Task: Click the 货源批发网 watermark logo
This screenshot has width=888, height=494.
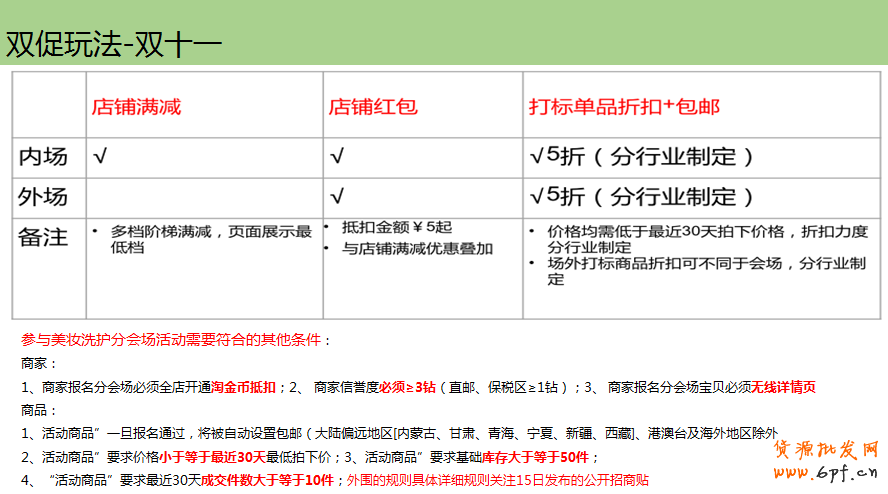Action: click(x=826, y=449)
